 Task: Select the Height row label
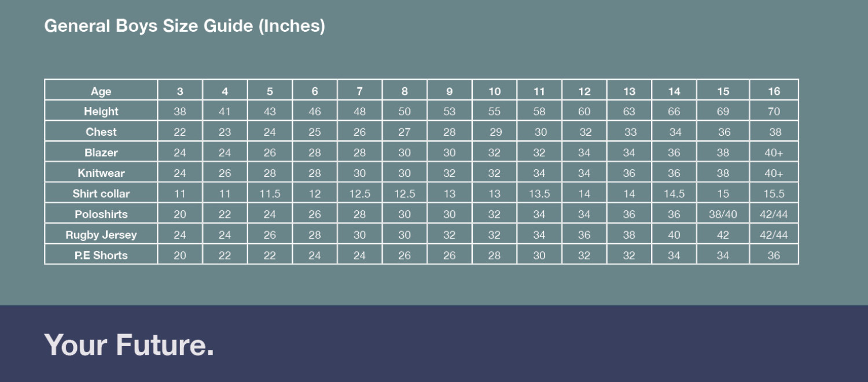pyautogui.click(x=101, y=112)
